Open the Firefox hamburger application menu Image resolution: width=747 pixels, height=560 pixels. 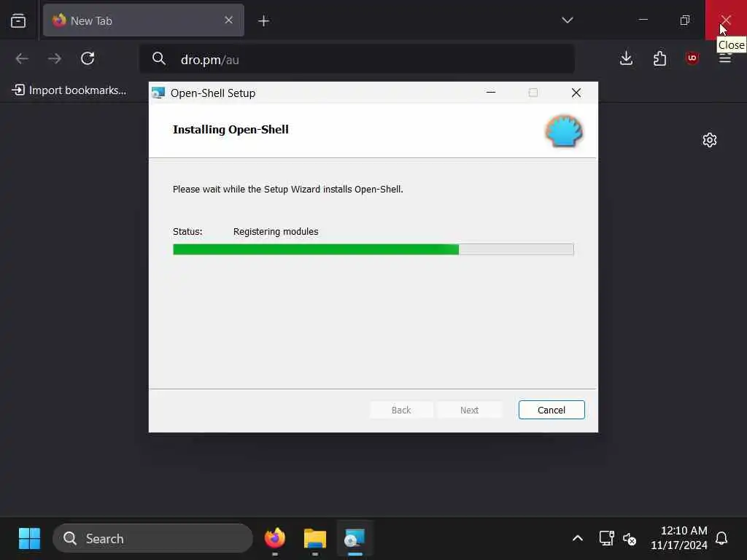click(725, 58)
